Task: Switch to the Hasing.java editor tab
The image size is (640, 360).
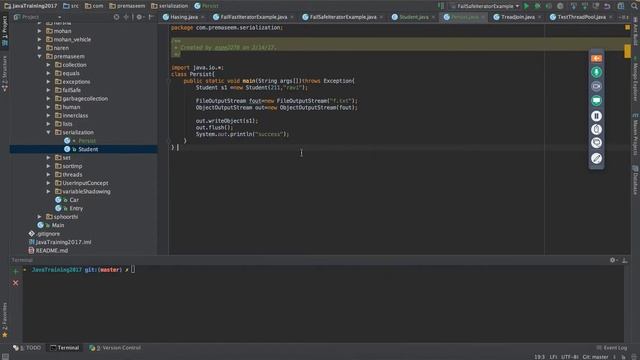Action: [x=180, y=17]
